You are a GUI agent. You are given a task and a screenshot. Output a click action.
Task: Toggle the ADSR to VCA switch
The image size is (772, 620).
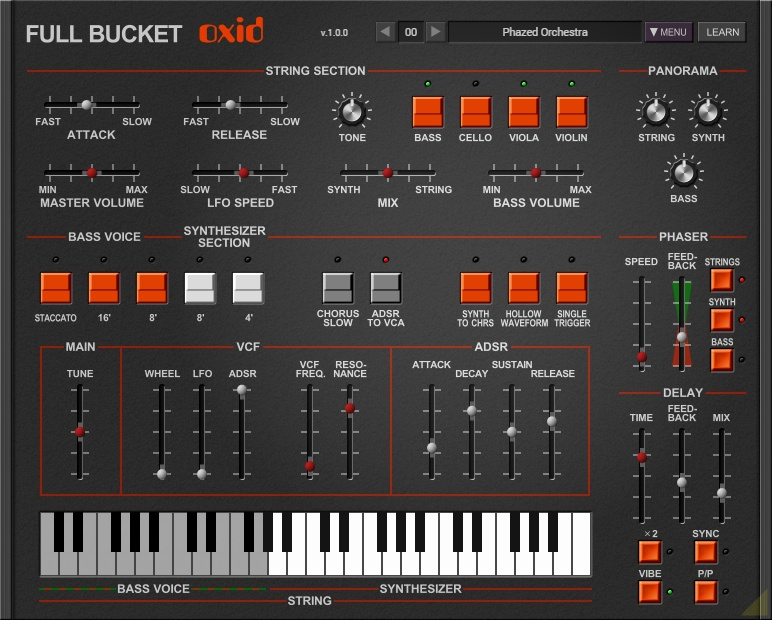click(385, 288)
